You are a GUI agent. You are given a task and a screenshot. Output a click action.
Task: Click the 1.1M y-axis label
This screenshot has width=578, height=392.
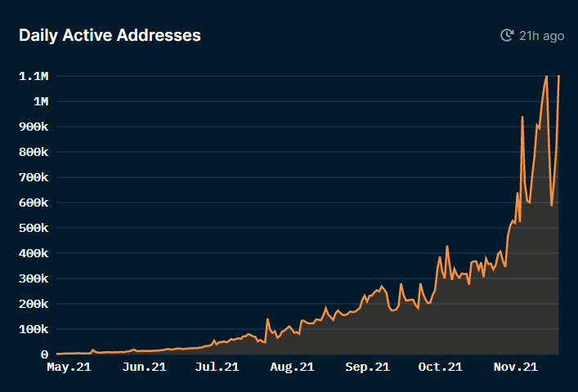click(34, 76)
